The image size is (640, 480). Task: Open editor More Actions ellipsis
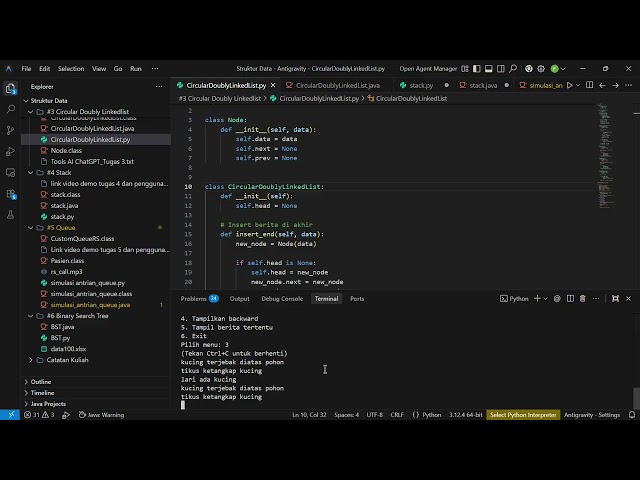point(629,85)
